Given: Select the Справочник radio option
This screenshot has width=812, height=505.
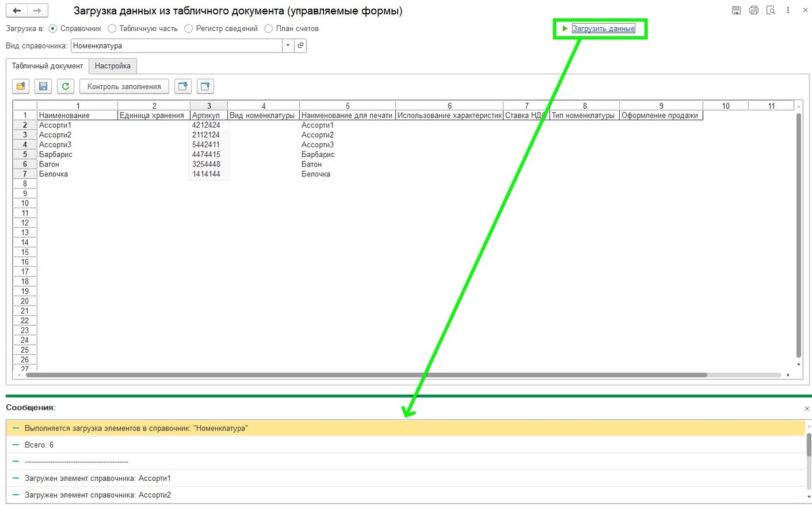Looking at the screenshot, I should 53,28.
